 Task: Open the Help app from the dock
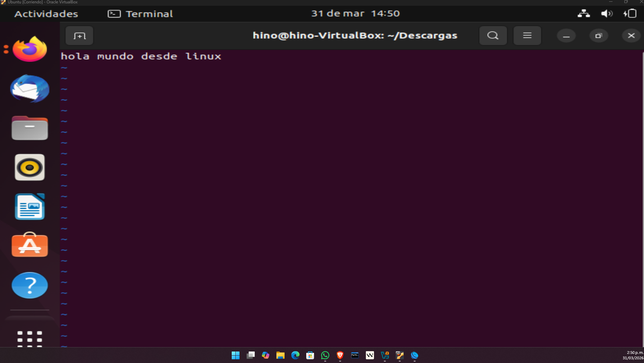tap(30, 285)
